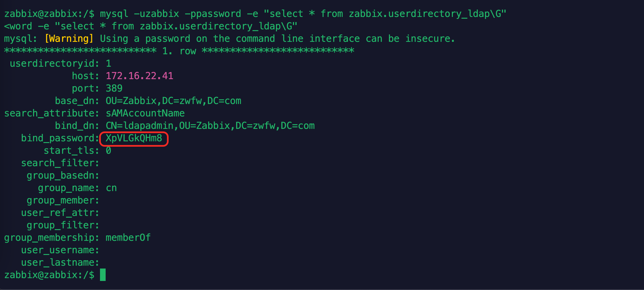Click the yellow [Warning] text
This screenshot has width=644, height=290.
click(x=69, y=38)
